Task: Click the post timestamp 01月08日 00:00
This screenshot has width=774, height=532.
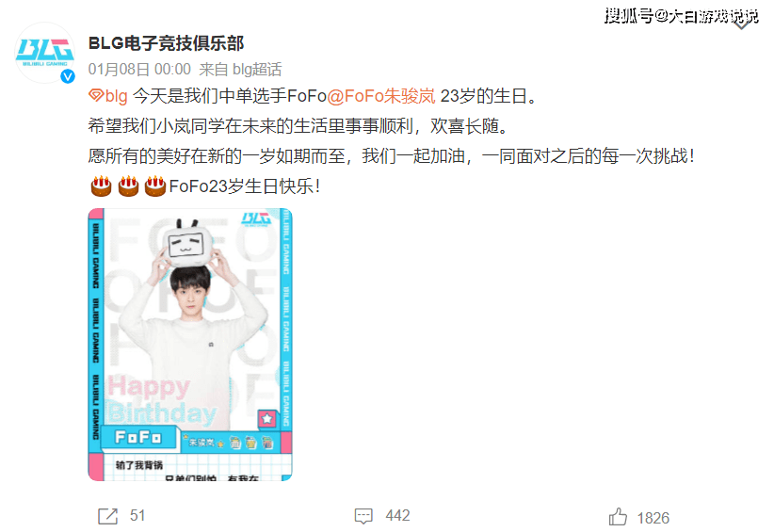Action: coord(139,69)
